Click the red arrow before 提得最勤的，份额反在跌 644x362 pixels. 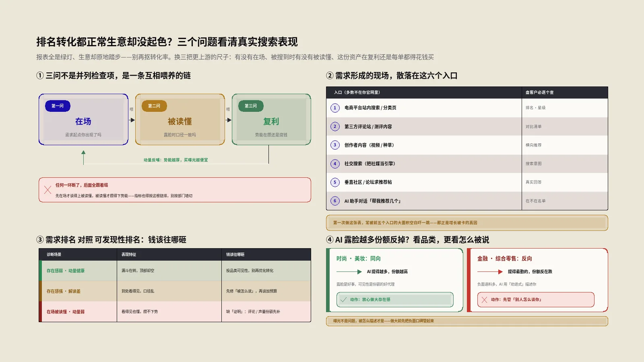coord(490,272)
